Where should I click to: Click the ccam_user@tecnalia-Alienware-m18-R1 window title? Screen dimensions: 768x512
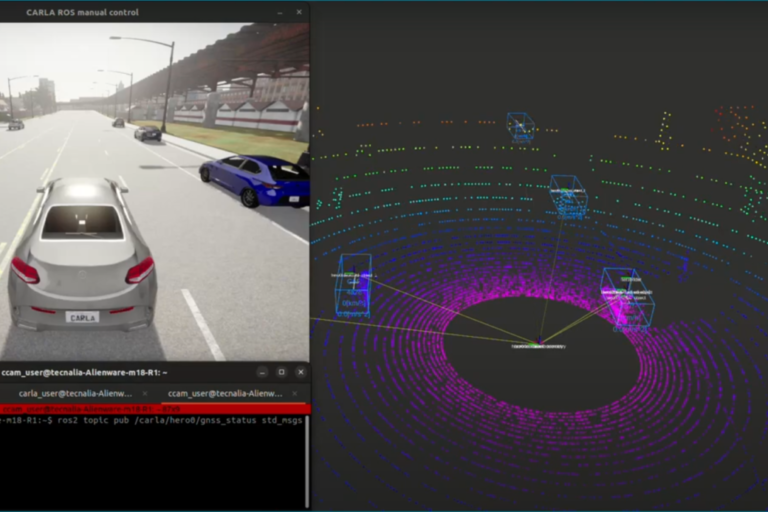[84, 372]
